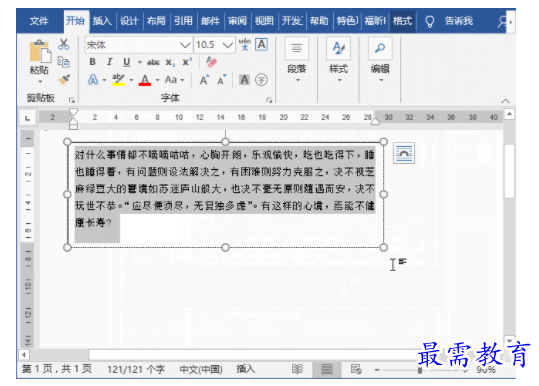Apply strikethrough abc formatting

pos(153,62)
